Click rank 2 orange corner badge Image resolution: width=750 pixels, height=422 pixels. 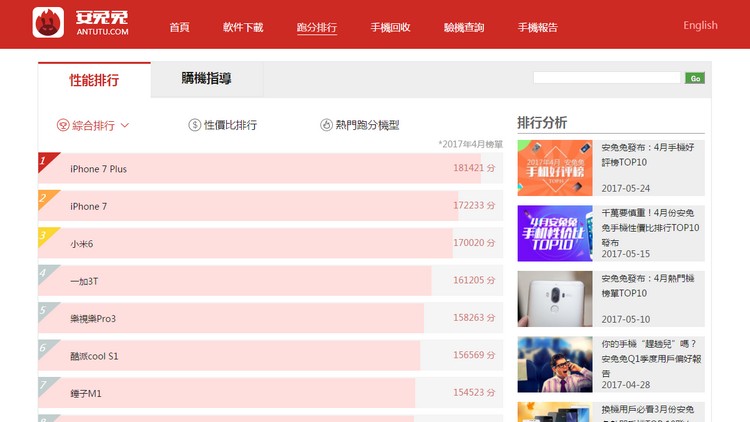point(46,197)
